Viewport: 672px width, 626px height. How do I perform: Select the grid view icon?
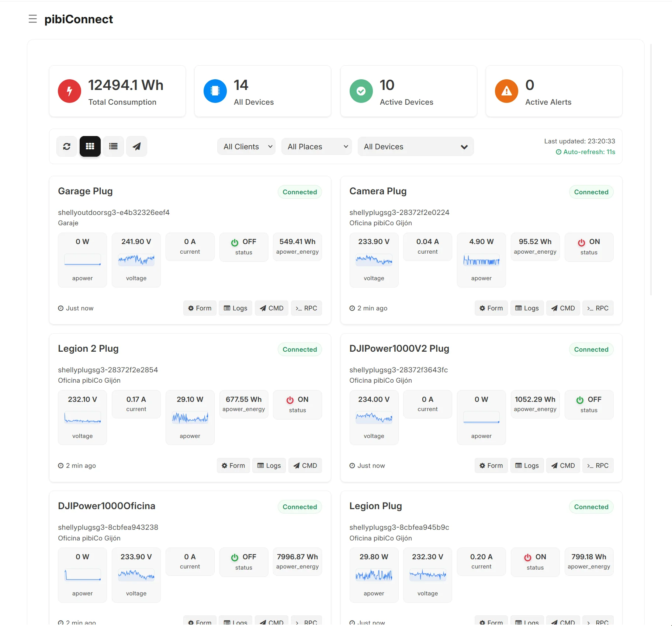click(x=90, y=146)
